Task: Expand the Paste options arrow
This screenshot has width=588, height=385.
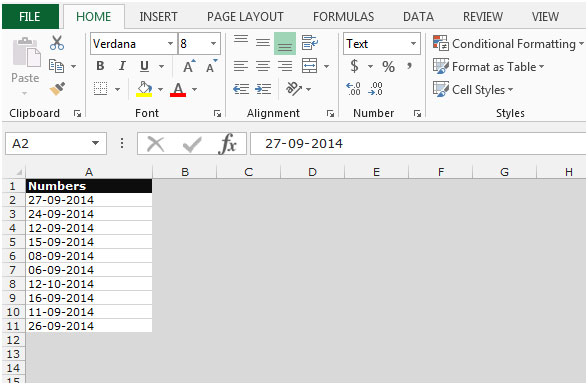Action: click(x=25, y=93)
